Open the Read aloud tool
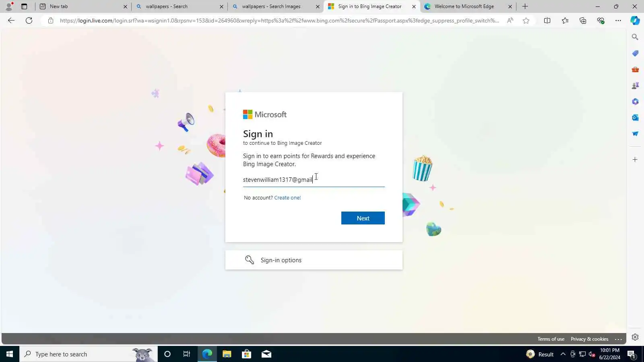The image size is (644, 362). tap(510, 21)
